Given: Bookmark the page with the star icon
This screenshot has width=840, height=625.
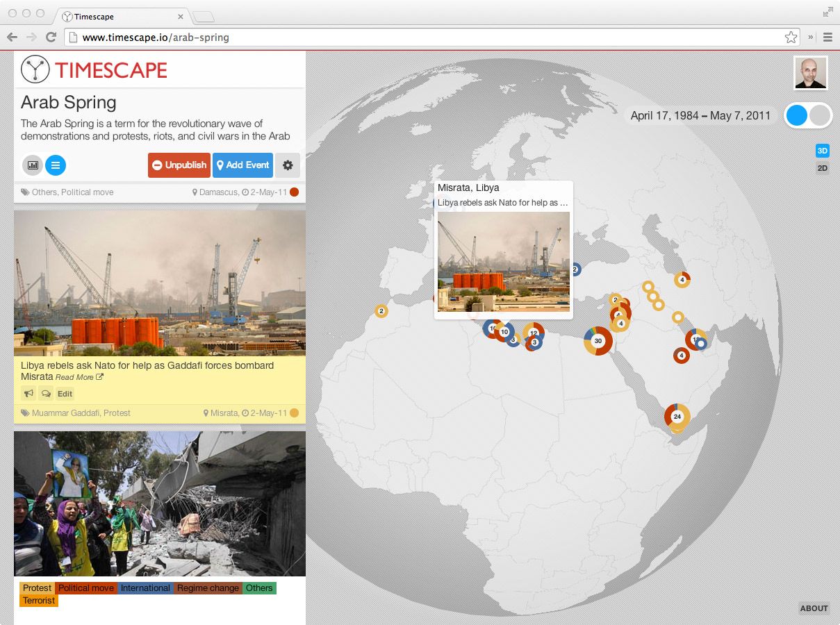Looking at the screenshot, I should click(x=791, y=37).
